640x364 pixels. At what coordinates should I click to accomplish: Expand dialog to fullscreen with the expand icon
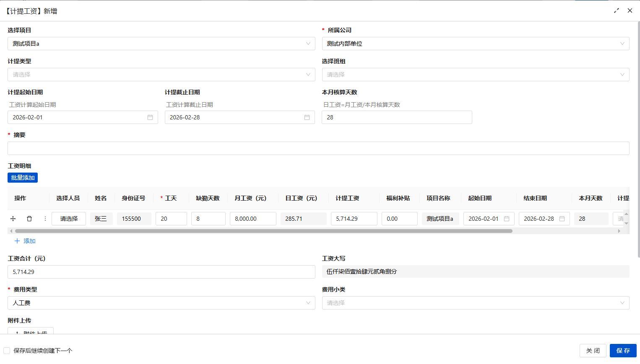(617, 10)
